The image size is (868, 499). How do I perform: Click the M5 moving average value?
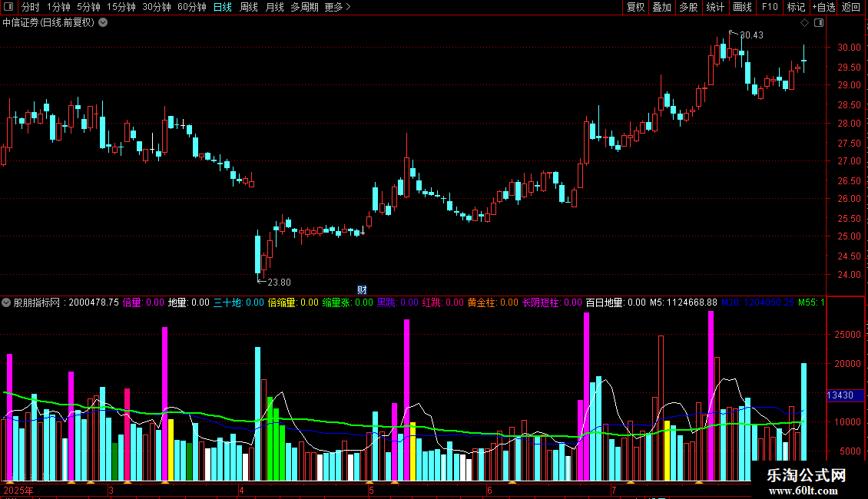point(683,302)
